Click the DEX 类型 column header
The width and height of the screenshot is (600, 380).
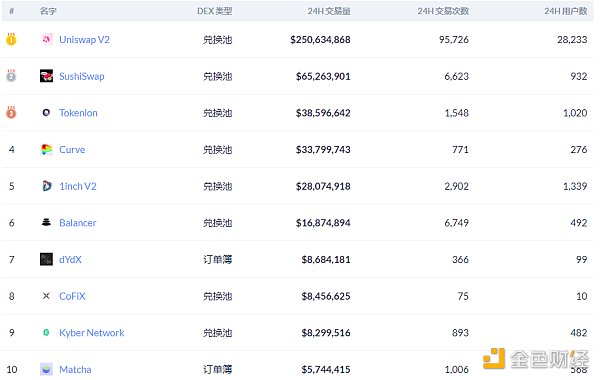(215, 11)
